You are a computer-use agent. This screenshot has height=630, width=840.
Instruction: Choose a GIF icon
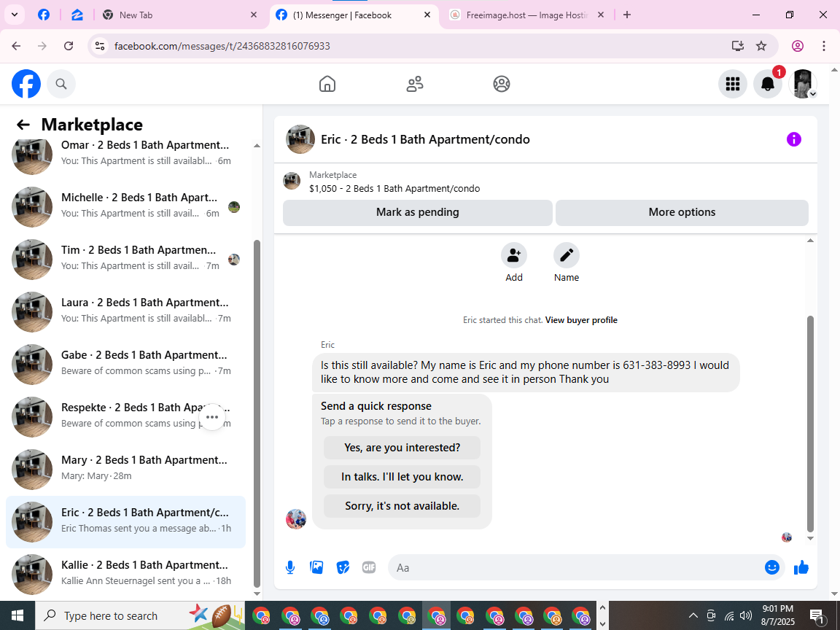click(x=368, y=567)
